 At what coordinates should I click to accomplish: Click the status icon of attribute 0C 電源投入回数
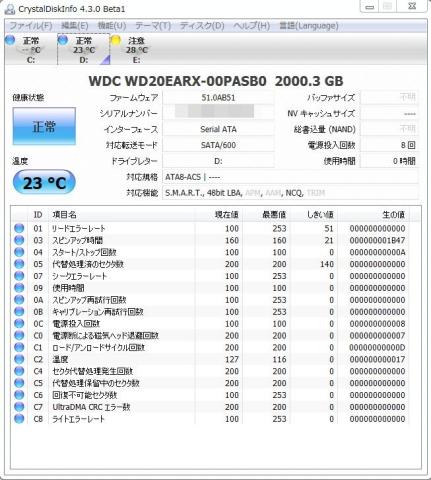pos(19,324)
